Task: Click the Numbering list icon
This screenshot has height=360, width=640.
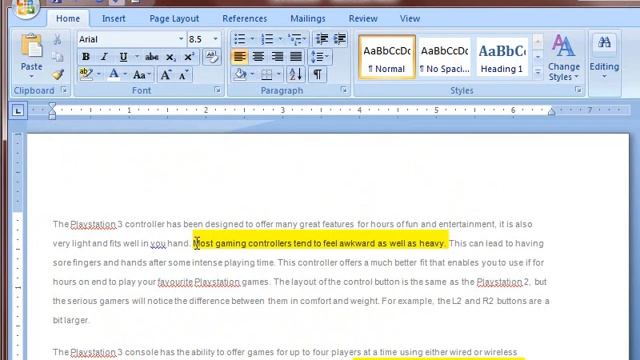Action: pos(267,39)
